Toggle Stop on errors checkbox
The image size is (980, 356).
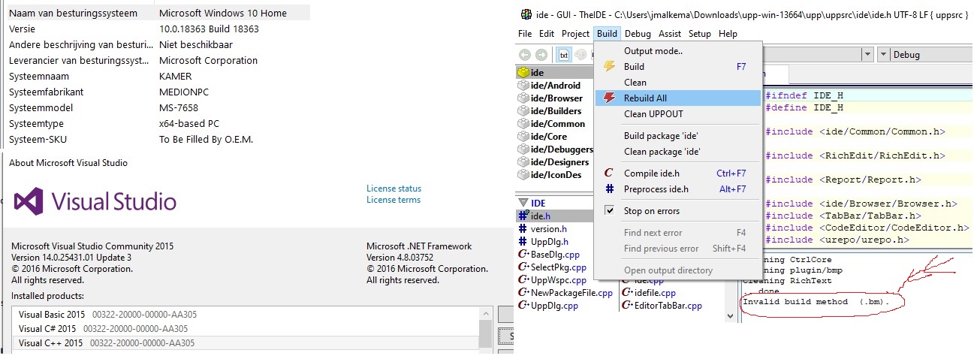pyautogui.click(x=610, y=211)
